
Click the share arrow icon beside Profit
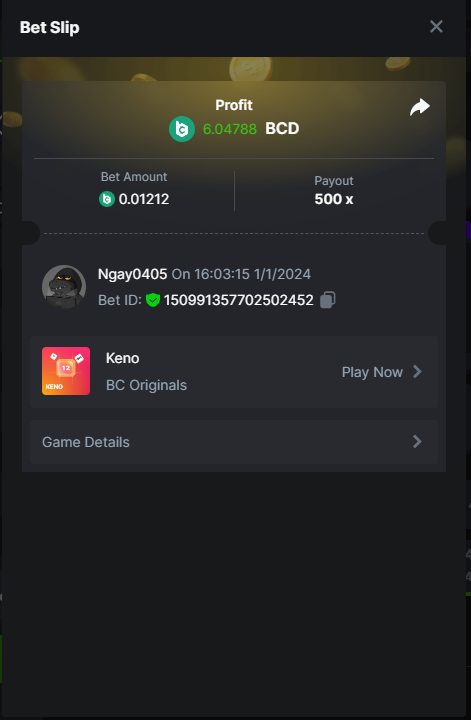(x=420, y=107)
